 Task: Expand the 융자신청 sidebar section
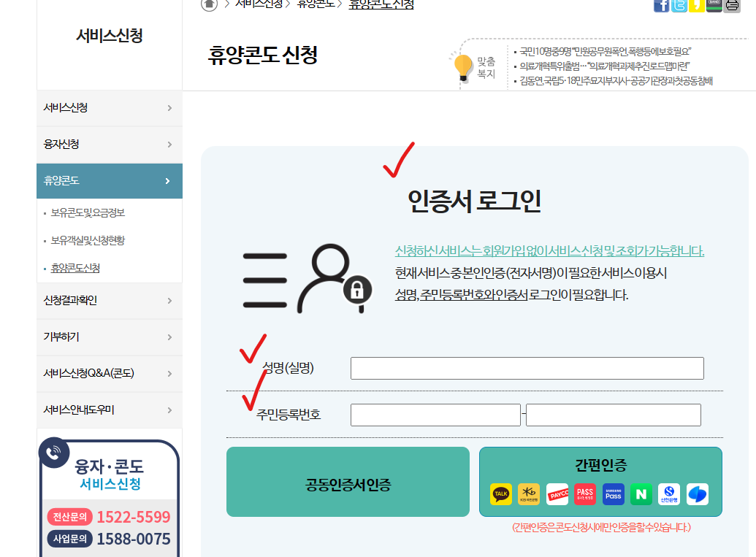[x=109, y=144]
